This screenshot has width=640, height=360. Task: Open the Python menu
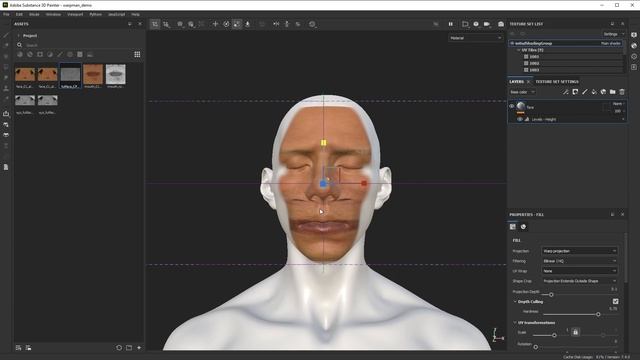96,14
